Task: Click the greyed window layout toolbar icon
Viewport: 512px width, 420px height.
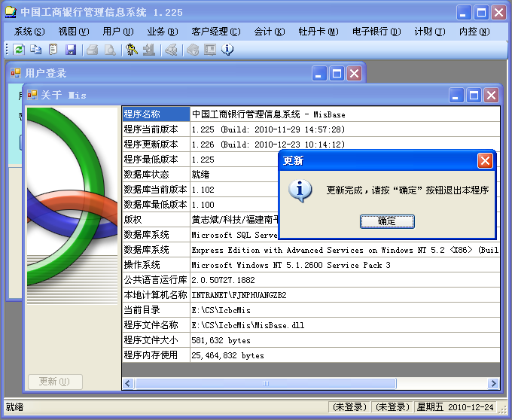Action: click(210, 50)
